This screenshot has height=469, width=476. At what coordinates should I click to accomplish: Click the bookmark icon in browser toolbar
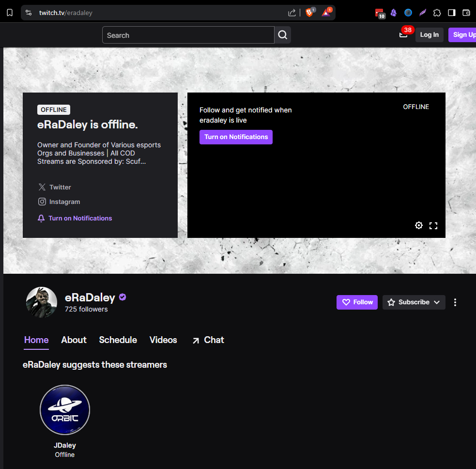pos(10,13)
